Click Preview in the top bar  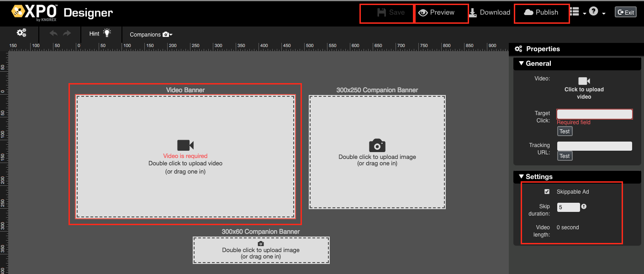coord(437,12)
